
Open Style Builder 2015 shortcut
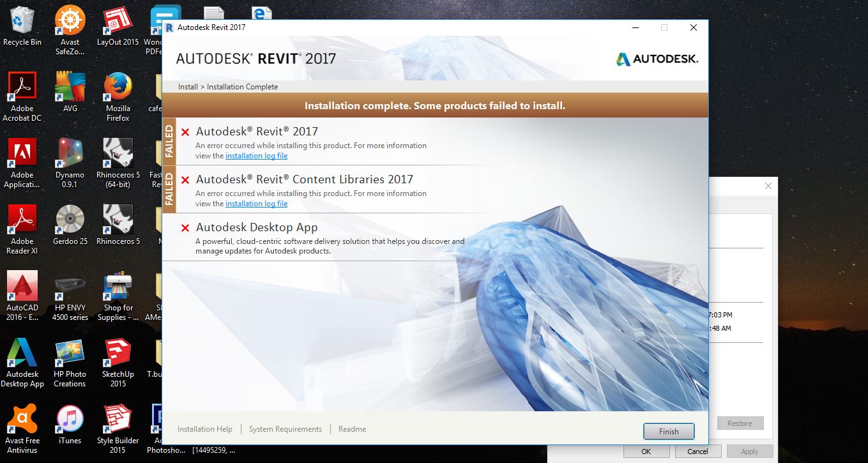[x=118, y=429]
